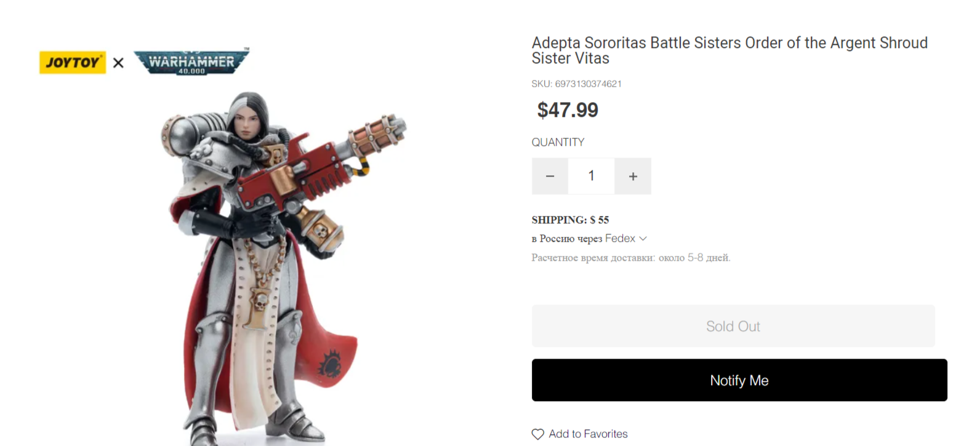980x446 pixels.
Task: Click the quantity number input field
Action: 591,177
